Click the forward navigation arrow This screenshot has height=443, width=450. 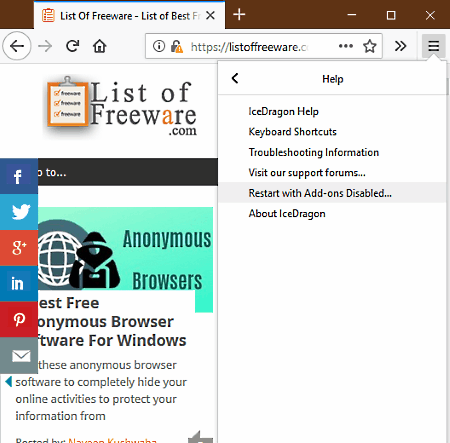[x=45, y=46]
